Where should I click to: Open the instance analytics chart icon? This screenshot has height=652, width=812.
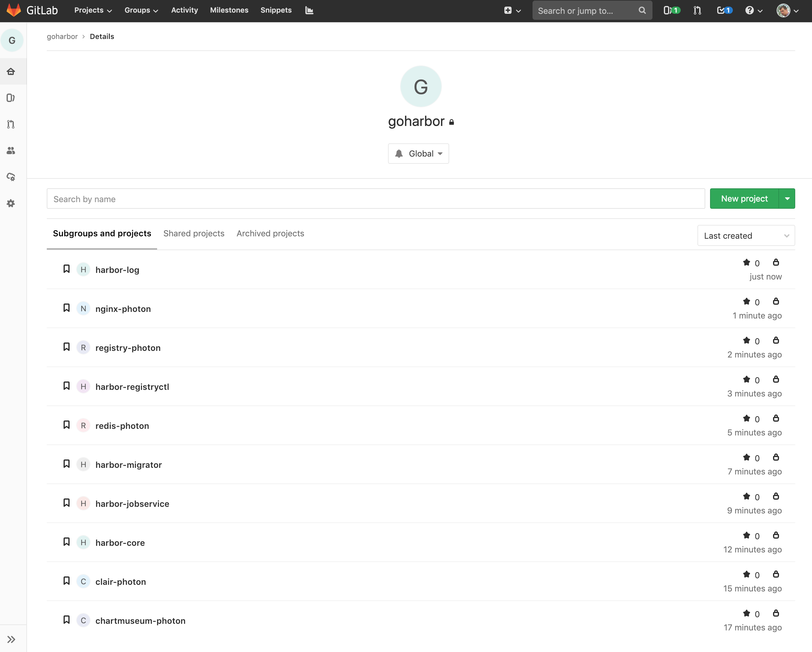[x=309, y=10]
